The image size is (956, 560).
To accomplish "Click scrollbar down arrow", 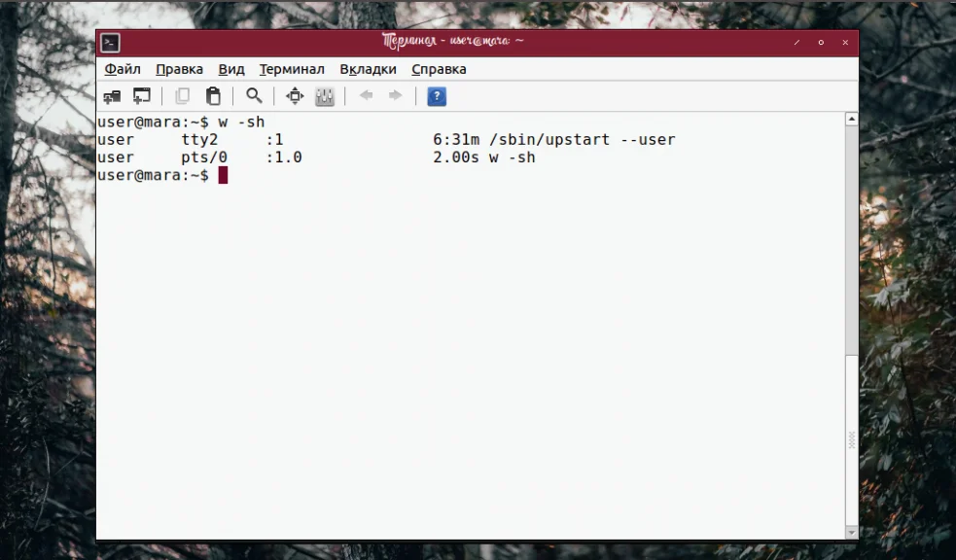I will coord(852,533).
